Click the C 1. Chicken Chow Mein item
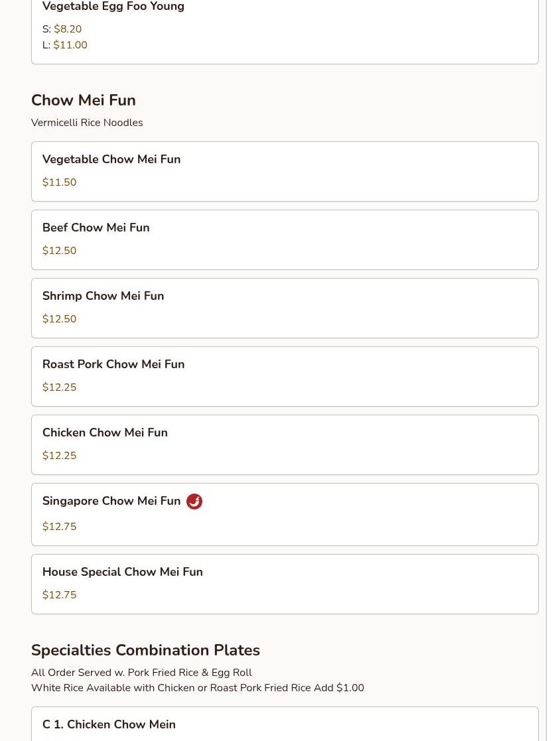The height and width of the screenshot is (741, 560). point(109,724)
